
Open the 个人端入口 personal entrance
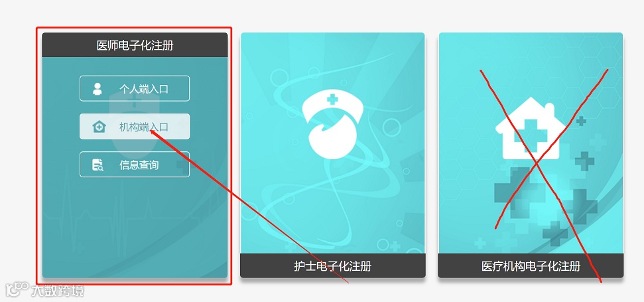pos(134,88)
